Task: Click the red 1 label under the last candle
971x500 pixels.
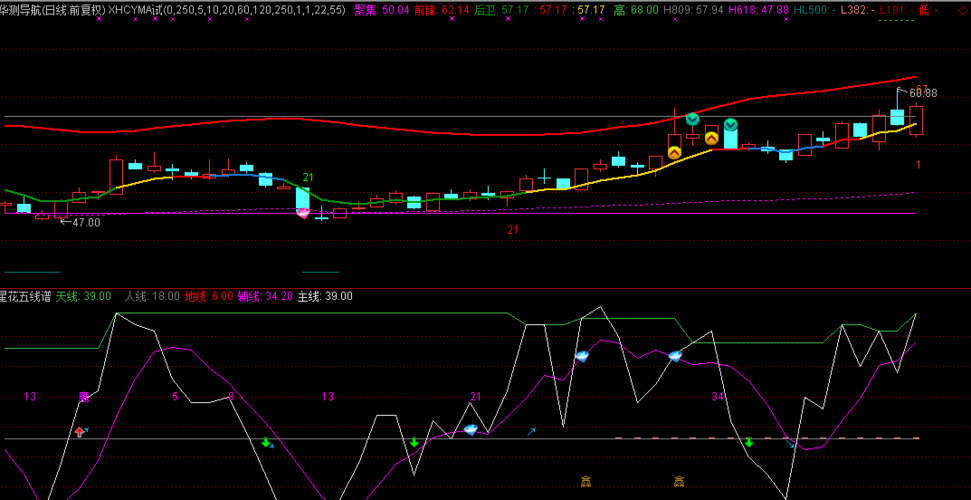Action: coord(918,165)
